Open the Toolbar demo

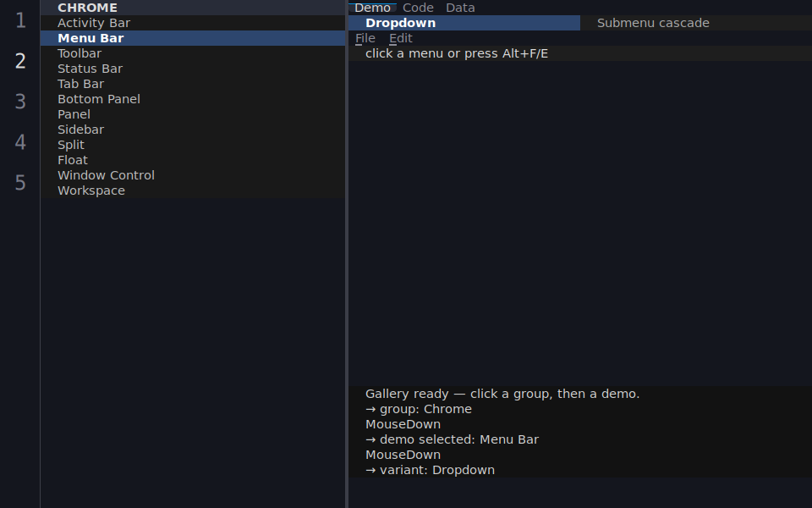pyautogui.click(x=193, y=53)
